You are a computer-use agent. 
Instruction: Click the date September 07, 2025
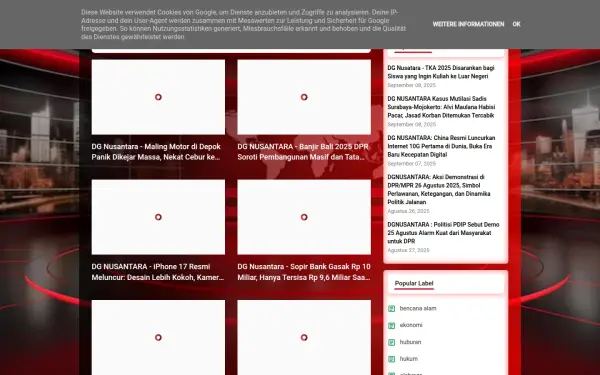[x=411, y=164]
